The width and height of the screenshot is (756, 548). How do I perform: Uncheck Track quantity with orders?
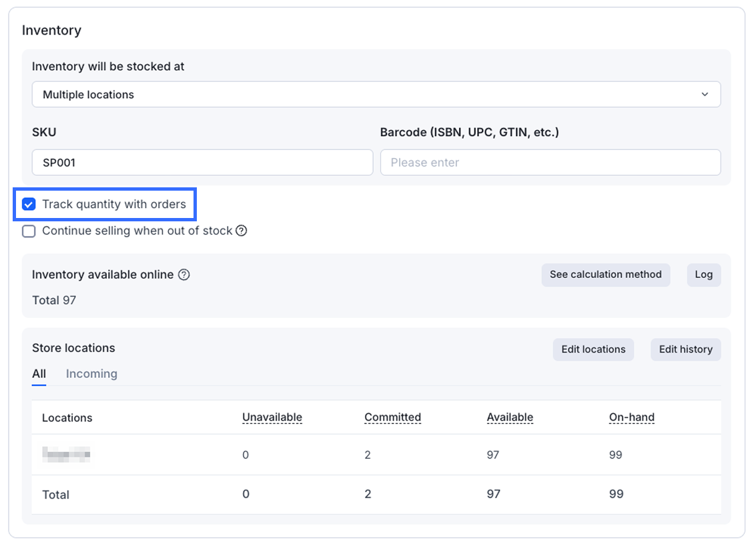(29, 204)
